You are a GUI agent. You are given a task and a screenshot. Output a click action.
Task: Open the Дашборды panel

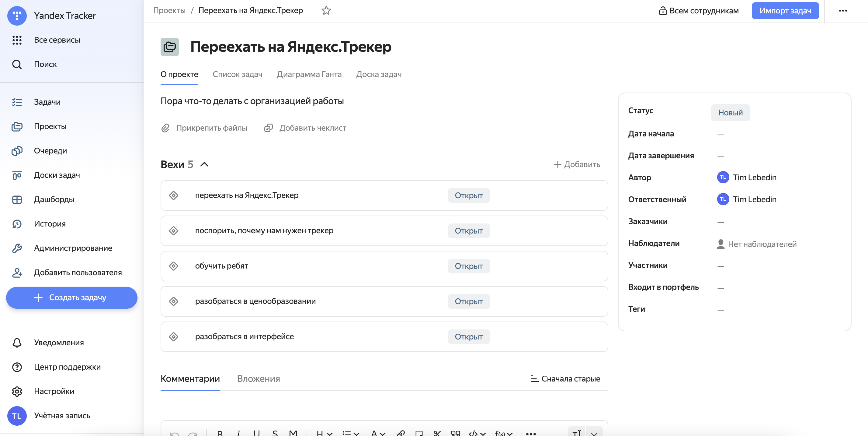[x=54, y=199]
